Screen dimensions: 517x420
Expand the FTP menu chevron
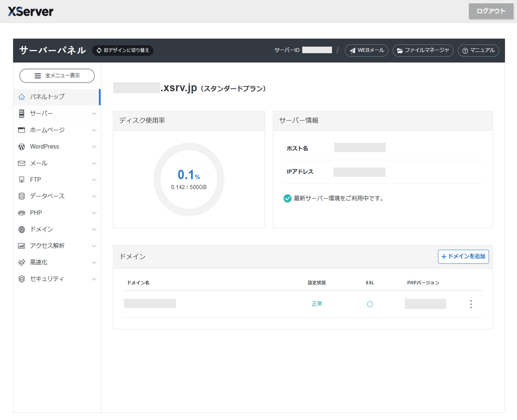point(94,180)
